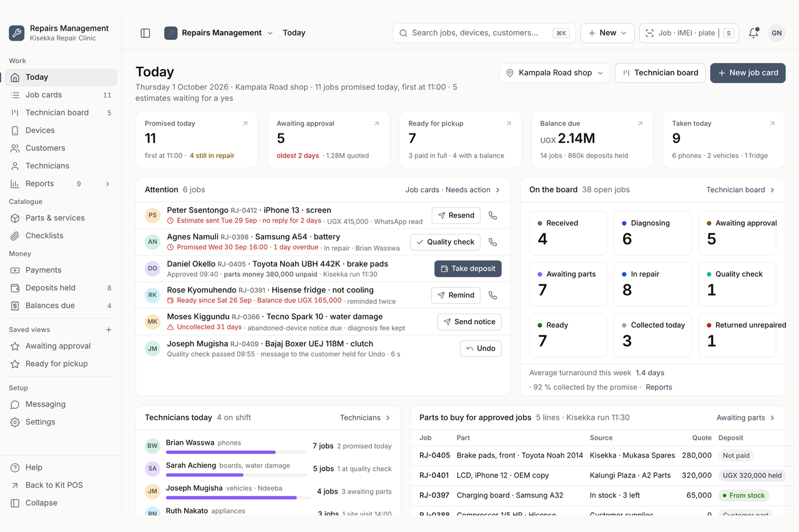Send notice for Moses Kiggundu

(469, 322)
